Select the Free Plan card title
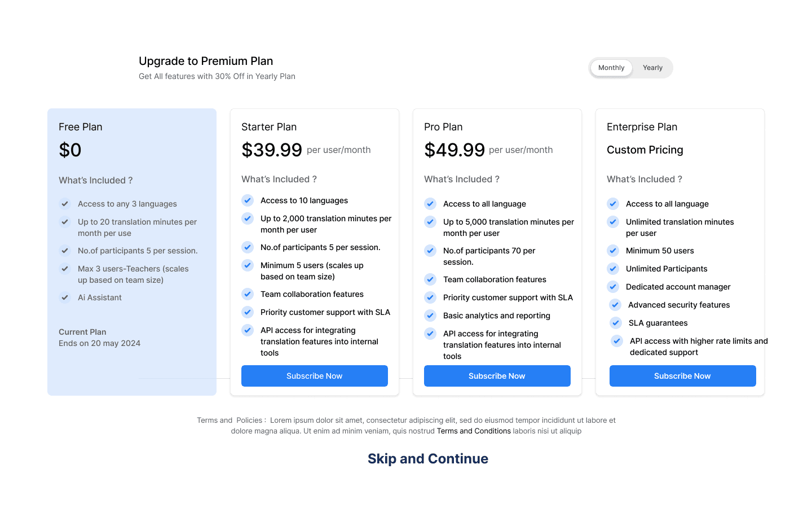The height and width of the screenshot is (508, 812). click(x=81, y=127)
